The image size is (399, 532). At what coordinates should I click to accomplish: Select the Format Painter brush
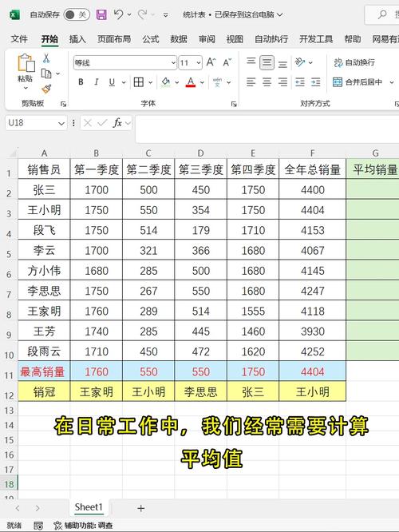point(46,89)
